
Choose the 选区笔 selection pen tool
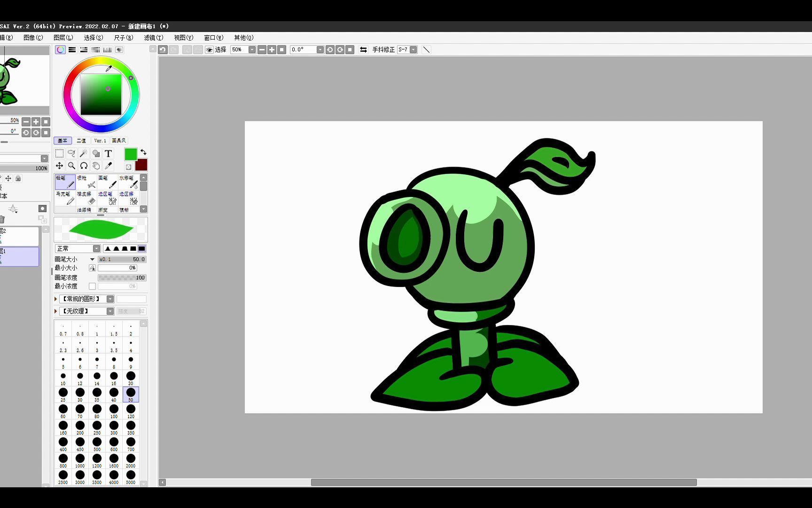click(108, 198)
